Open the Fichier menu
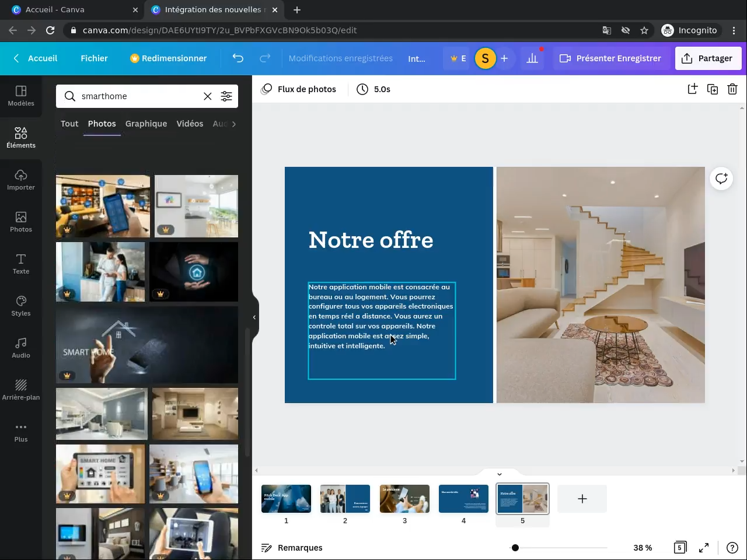Image resolution: width=747 pixels, height=560 pixels. coord(94,58)
